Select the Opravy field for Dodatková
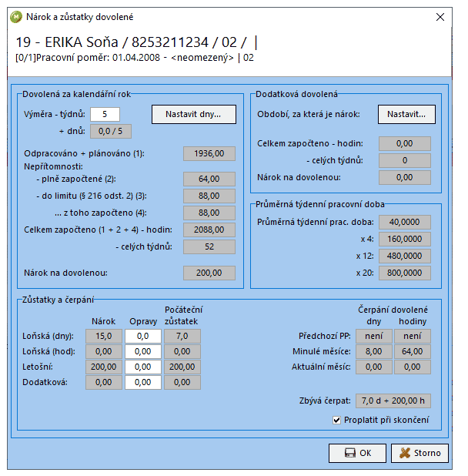468x476 pixels. [x=143, y=382]
